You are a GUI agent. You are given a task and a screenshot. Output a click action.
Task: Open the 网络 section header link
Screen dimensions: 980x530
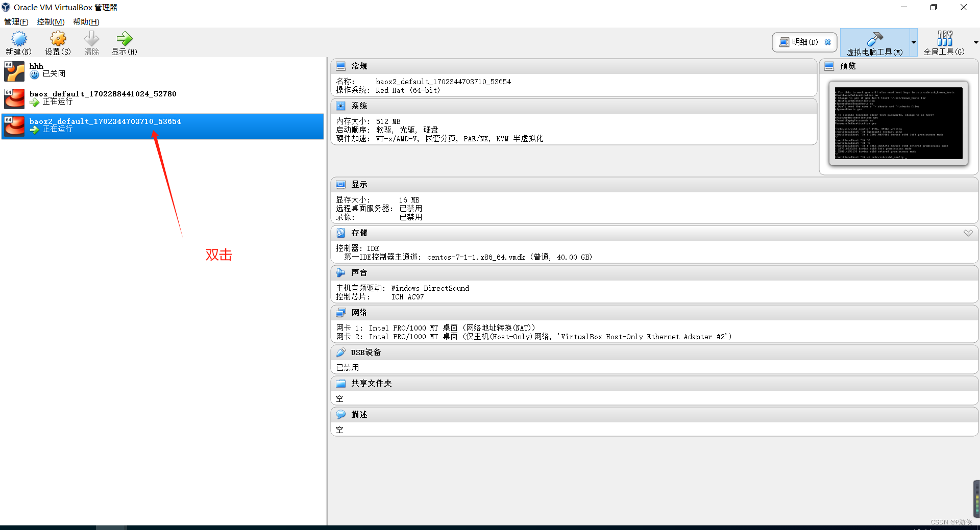(359, 313)
